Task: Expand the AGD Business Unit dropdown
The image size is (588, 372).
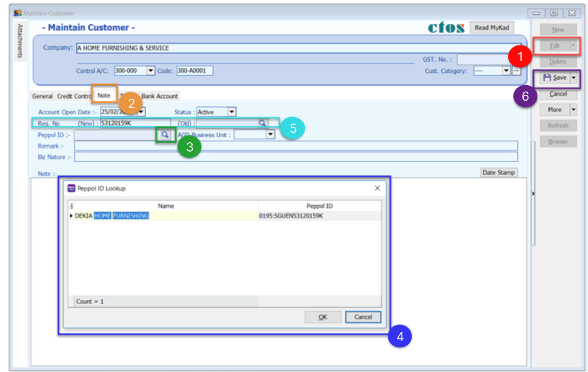Action: 271,135
